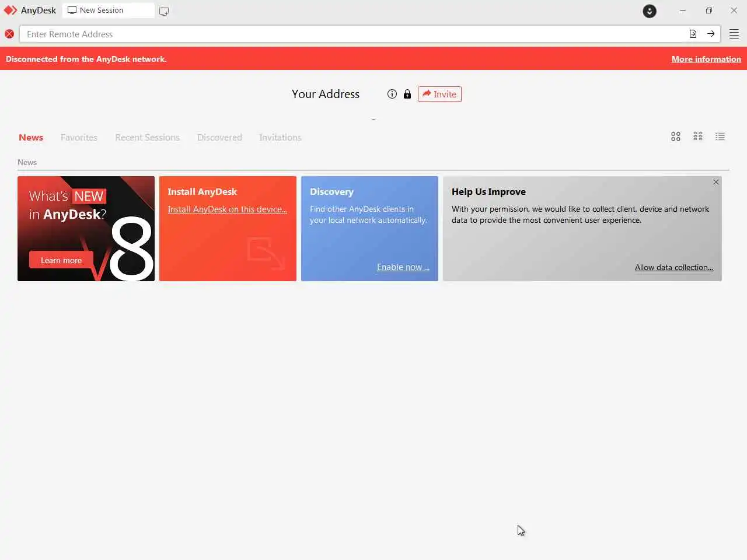The image size is (747, 560).
Task: Click Learn more on What's New card
Action: (61, 260)
